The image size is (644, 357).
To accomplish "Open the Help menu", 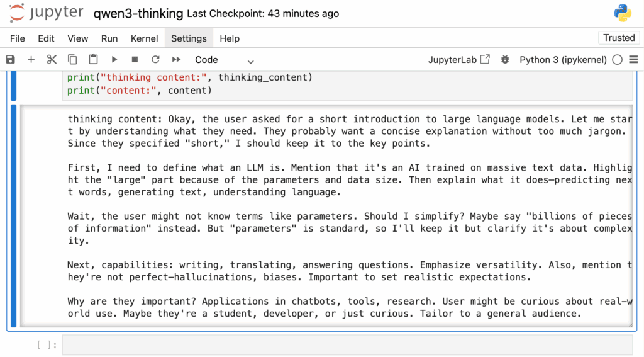I will (x=229, y=38).
